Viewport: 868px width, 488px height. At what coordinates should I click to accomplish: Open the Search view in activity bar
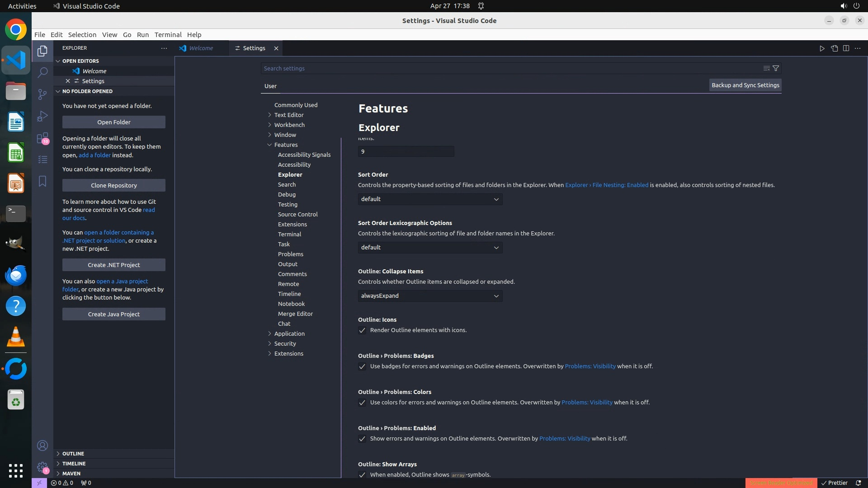42,72
